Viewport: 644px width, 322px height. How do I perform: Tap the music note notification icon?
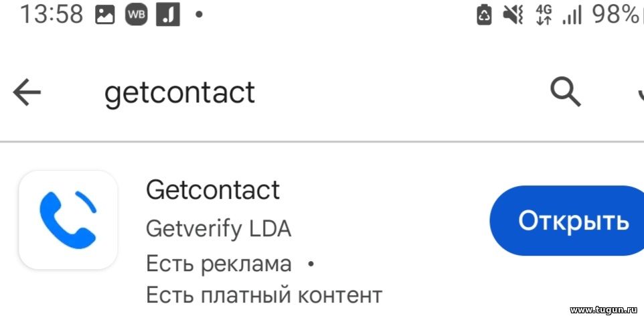(168, 15)
